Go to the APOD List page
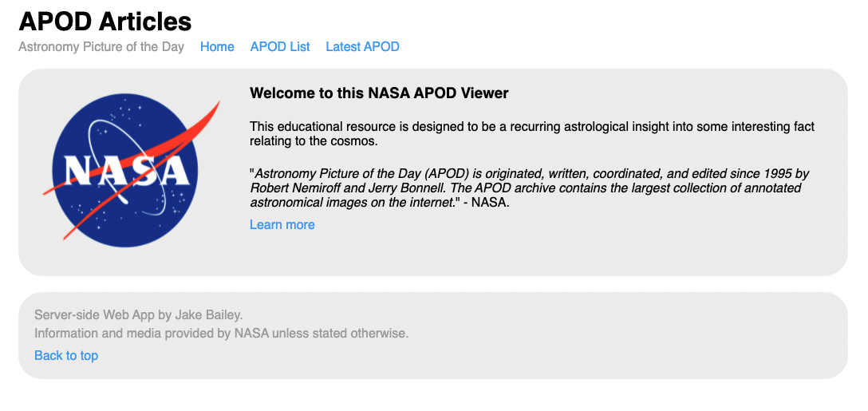The width and height of the screenshot is (868, 411). pos(280,47)
